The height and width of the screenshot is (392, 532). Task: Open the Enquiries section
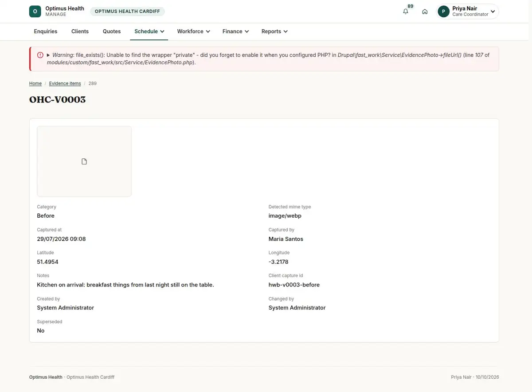coord(46,31)
